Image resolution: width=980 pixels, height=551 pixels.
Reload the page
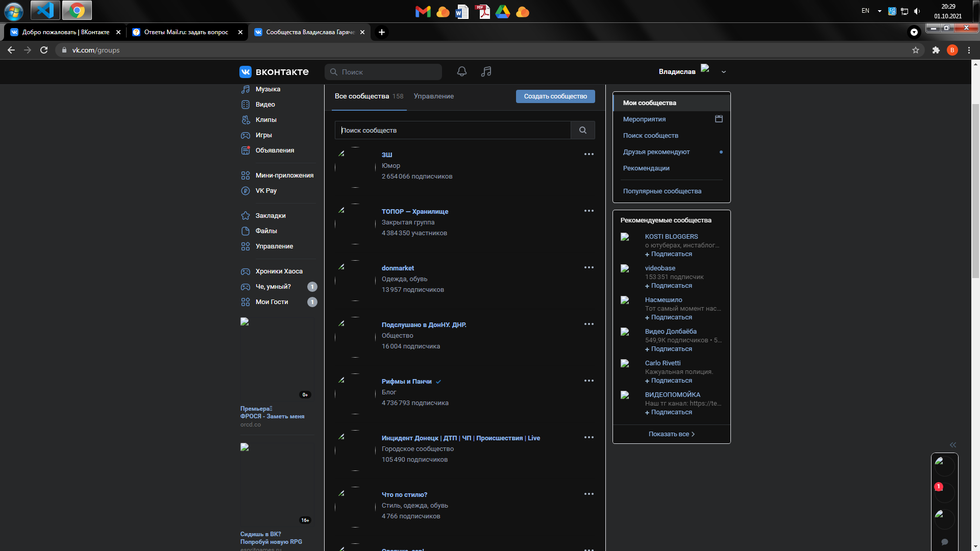coord(44,50)
